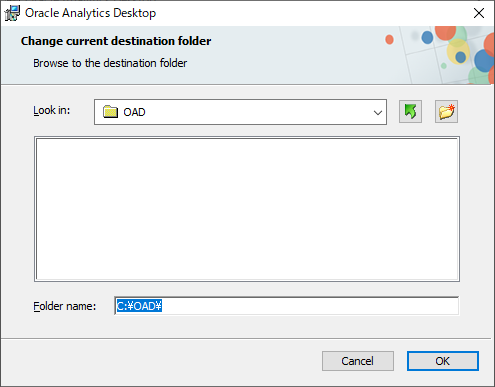
Task: Create a new folder
Action: click(x=446, y=111)
